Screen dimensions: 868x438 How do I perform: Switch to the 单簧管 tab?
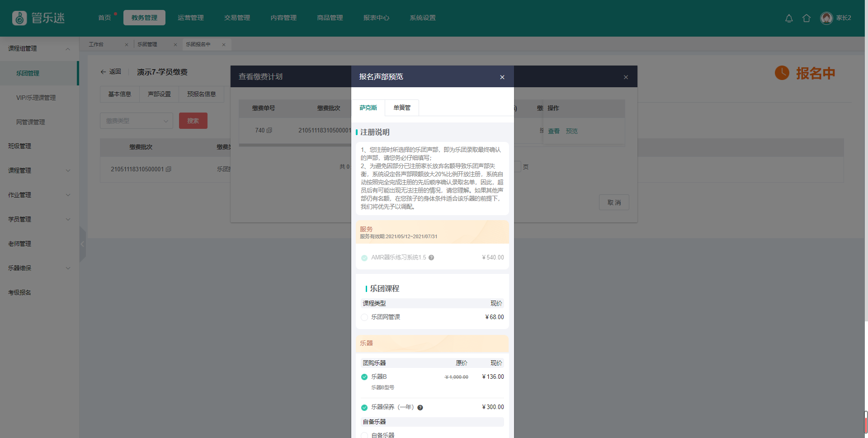point(401,108)
